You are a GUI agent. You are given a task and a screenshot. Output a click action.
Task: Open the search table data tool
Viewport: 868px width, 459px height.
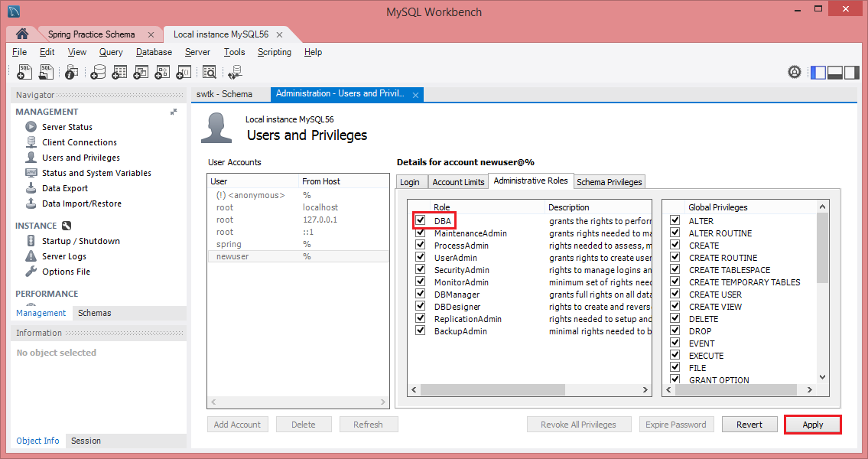[x=209, y=71]
